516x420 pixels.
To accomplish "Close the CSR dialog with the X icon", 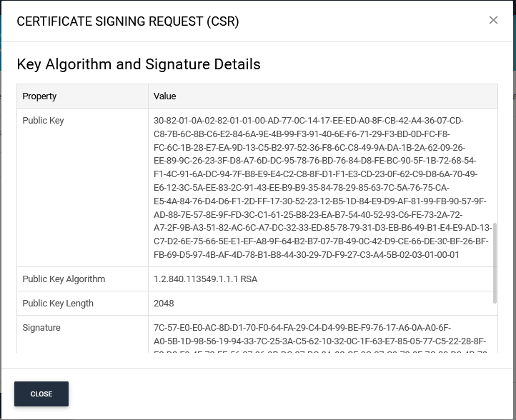I will tap(493, 20).
